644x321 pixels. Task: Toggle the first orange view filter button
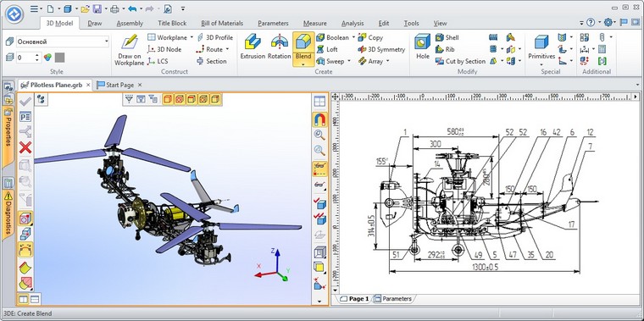(x=168, y=99)
